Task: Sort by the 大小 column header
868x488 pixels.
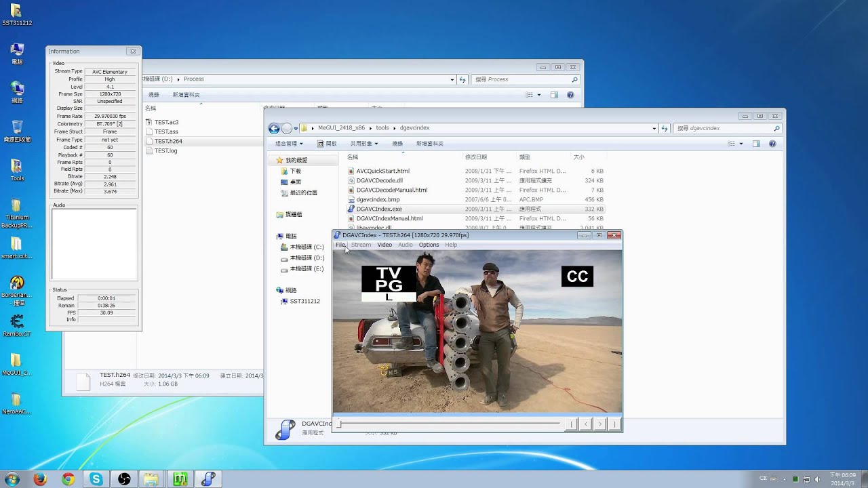Action: pos(578,157)
